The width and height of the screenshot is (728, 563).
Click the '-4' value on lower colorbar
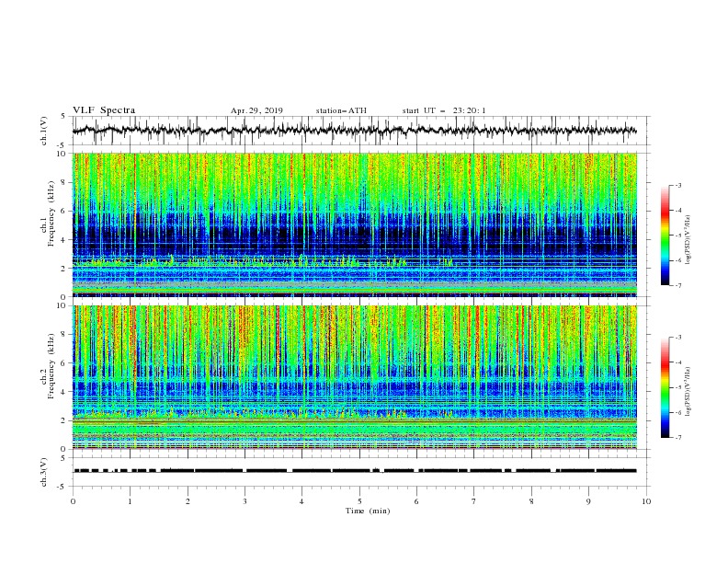click(x=678, y=362)
